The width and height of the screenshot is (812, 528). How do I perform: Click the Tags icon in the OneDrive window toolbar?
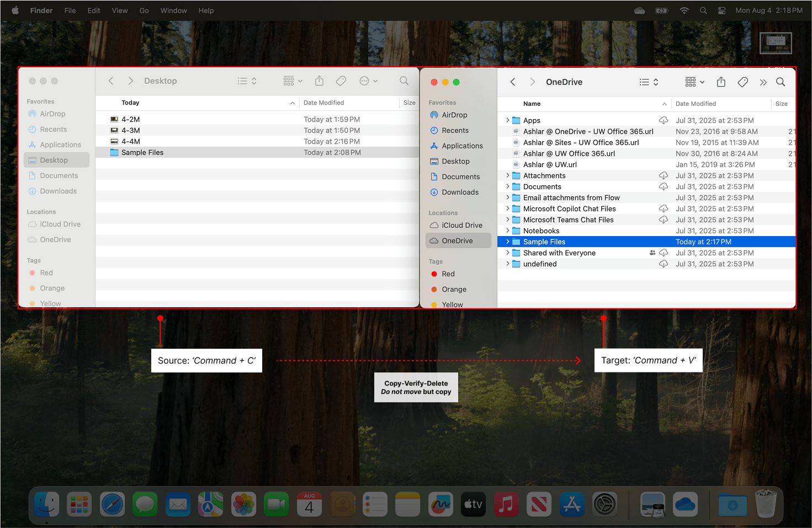tap(742, 82)
